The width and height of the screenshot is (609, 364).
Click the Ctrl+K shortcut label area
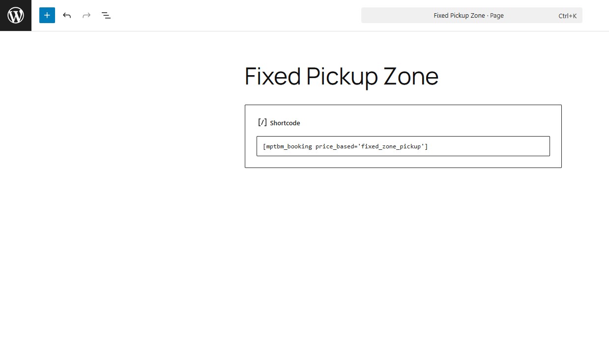coord(567,15)
